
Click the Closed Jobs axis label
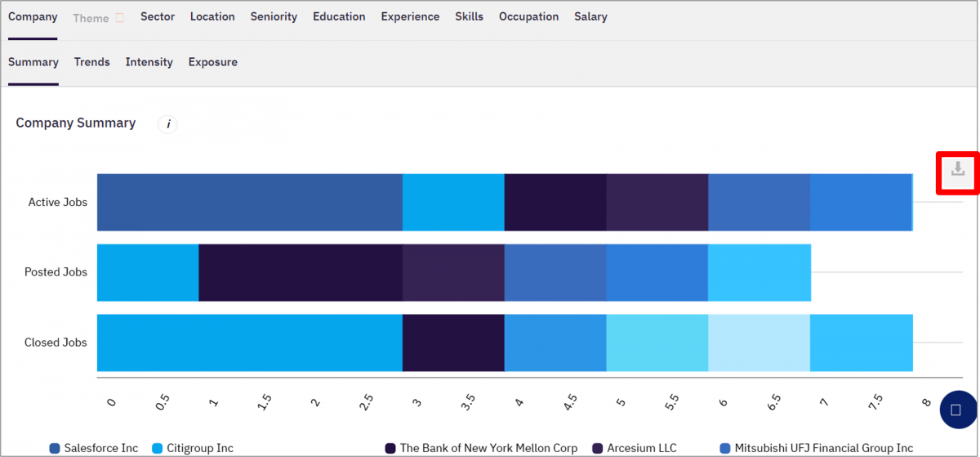click(56, 343)
